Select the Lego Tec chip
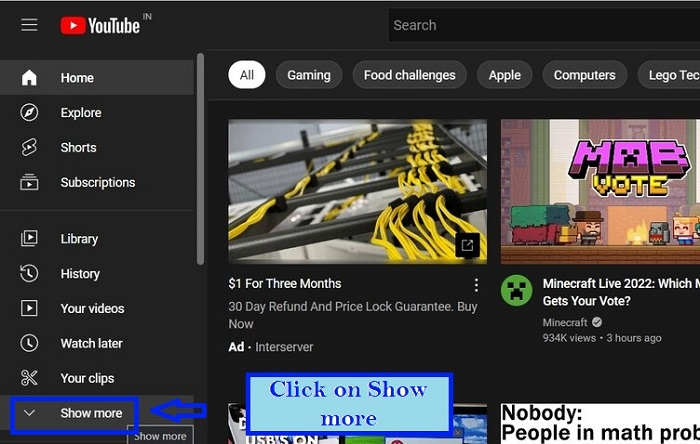This screenshot has width=700, height=444. (669, 75)
